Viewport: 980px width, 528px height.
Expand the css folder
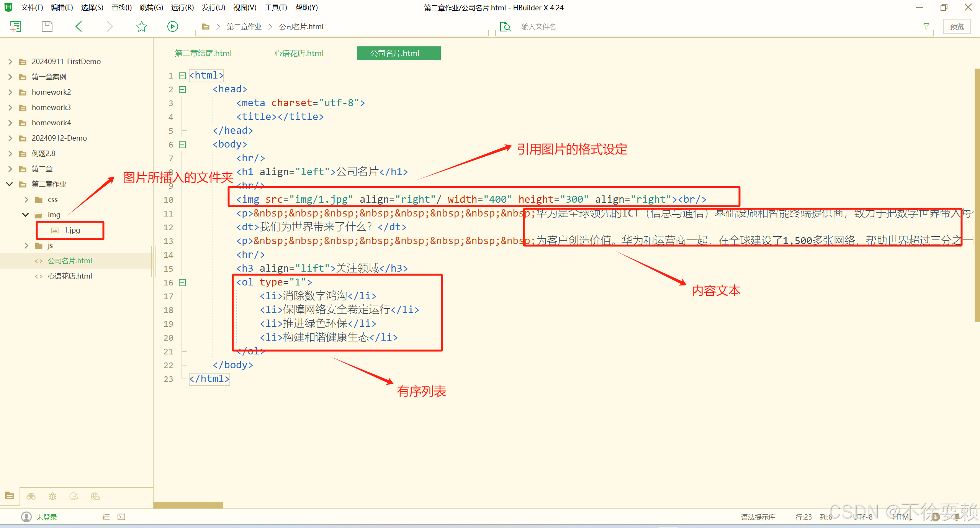coord(26,199)
